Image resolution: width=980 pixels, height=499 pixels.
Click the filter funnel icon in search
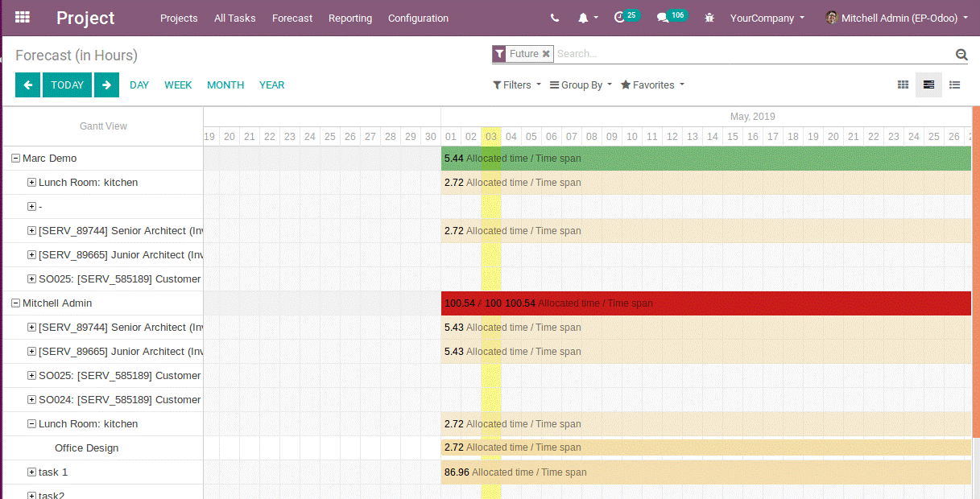499,54
